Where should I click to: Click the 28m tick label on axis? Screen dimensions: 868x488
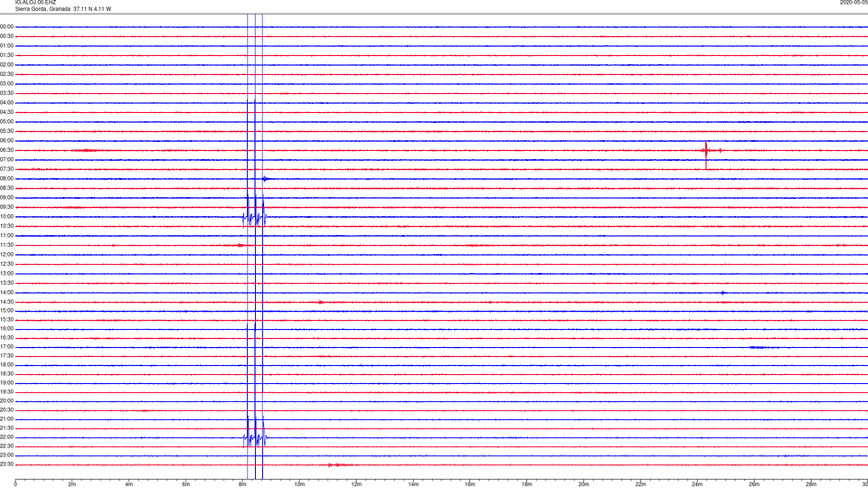811,484
